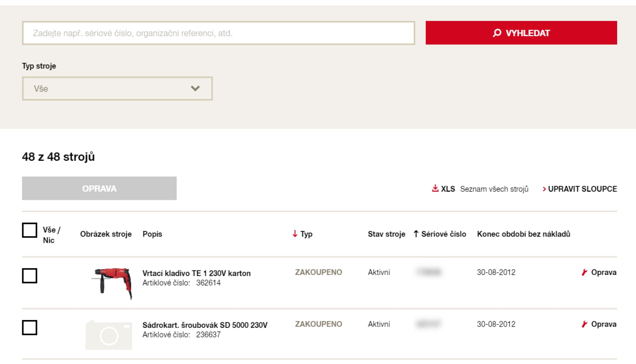The image size is (636, 364).
Task: Click the up-arrow sort icon by Sériové číslo
Action: click(416, 234)
